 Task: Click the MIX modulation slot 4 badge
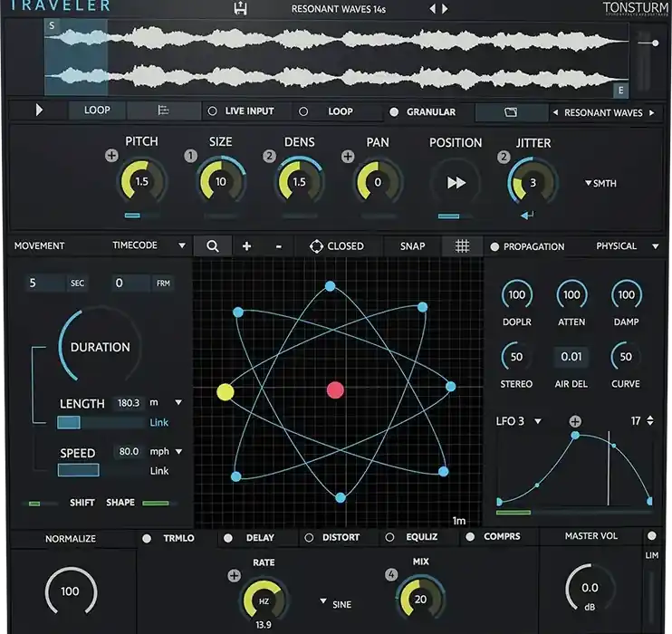391,574
